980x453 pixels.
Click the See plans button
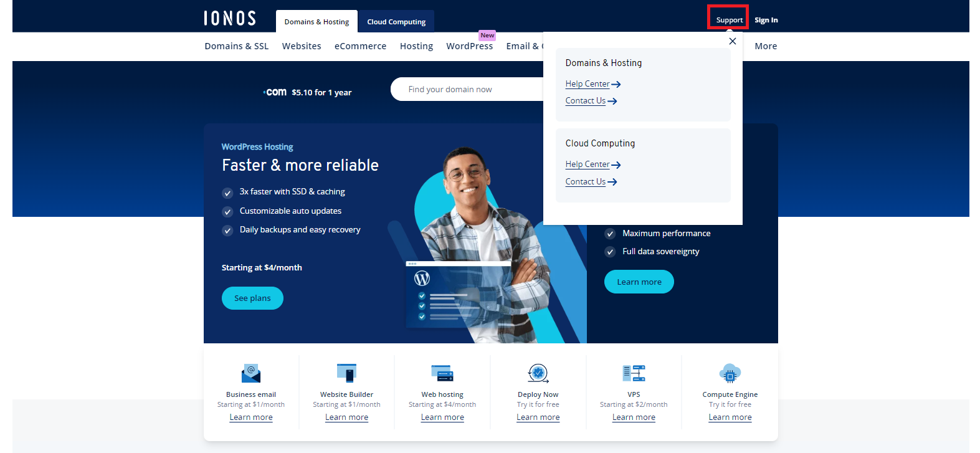[x=252, y=298]
